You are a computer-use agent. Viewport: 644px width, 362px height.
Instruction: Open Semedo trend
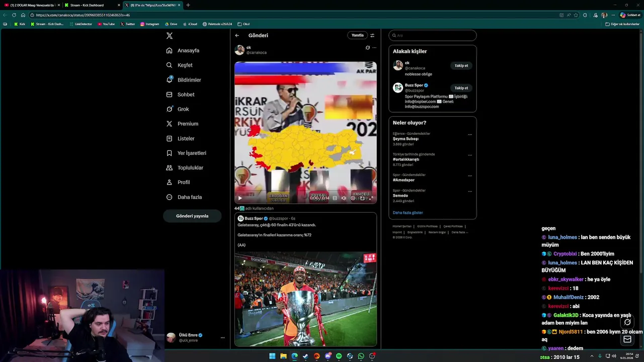pos(400,196)
